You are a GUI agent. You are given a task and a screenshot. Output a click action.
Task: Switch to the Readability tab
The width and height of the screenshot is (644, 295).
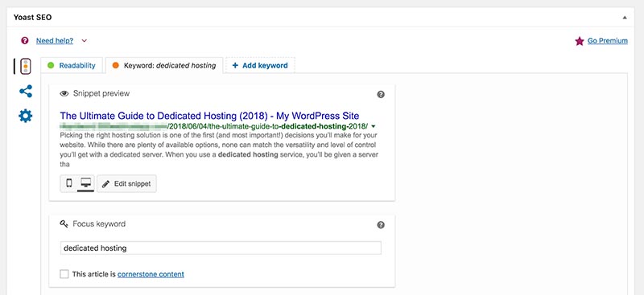tap(72, 65)
